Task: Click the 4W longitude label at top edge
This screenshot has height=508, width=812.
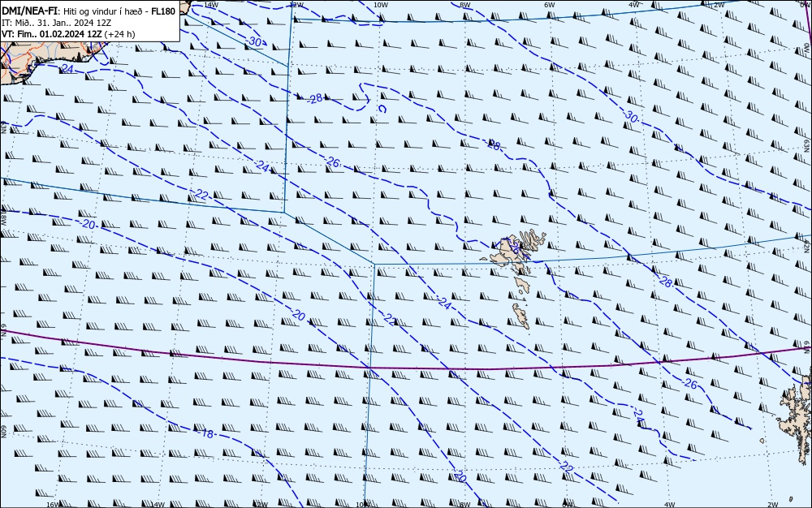Action: (x=634, y=4)
